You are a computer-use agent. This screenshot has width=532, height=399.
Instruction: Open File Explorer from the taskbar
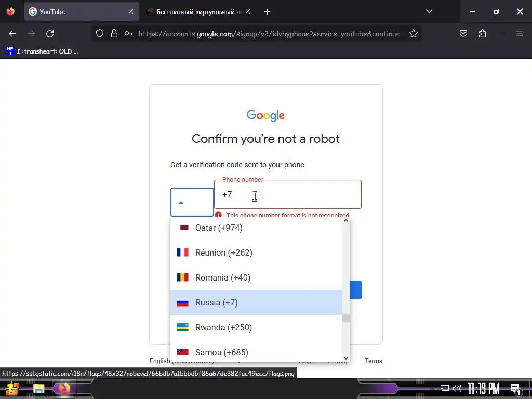(38, 389)
